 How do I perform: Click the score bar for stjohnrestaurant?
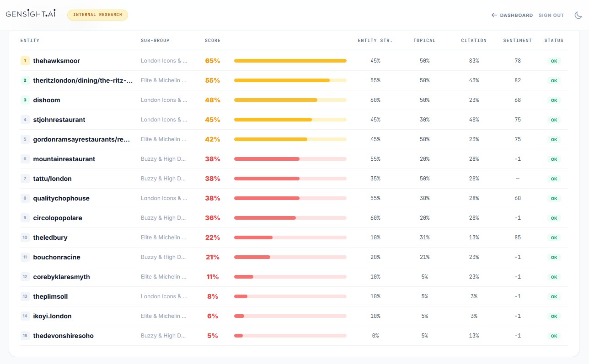pyautogui.click(x=290, y=120)
